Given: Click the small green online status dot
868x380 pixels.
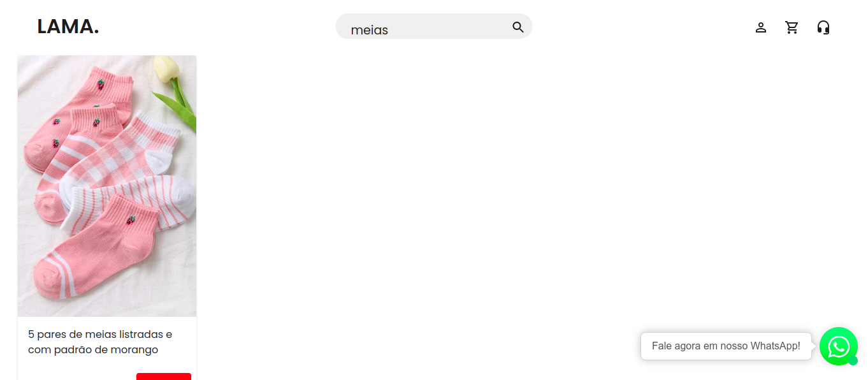Looking at the screenshot, I should pos(853,361).
